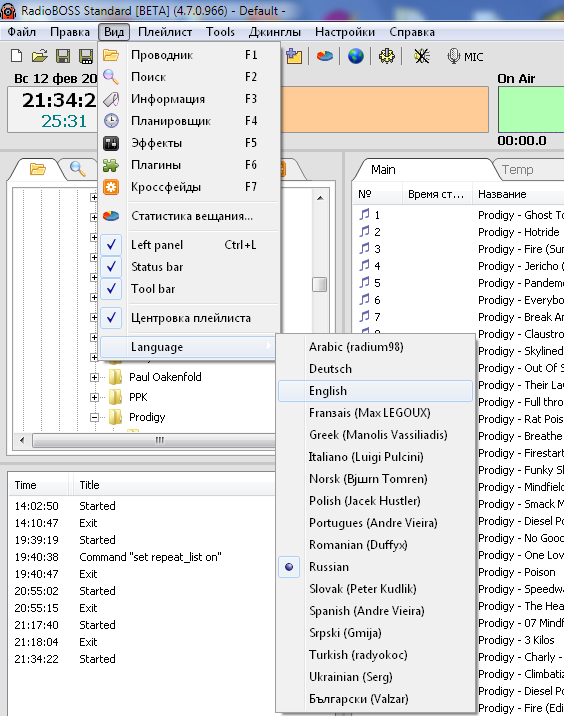Select Български (Valzar) language
The height and width of the screenshot is (716, 564).
pyautogui.click(x=375, y=699)
